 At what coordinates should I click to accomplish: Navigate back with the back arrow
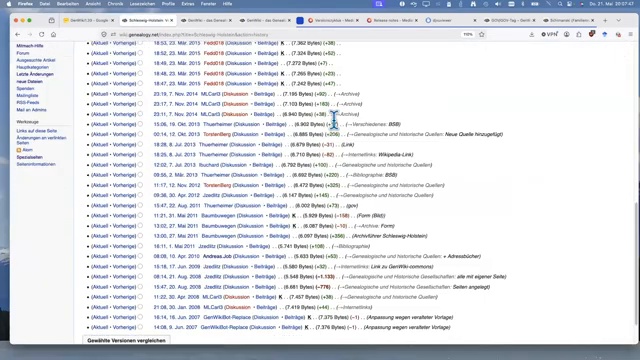(18, 35)
